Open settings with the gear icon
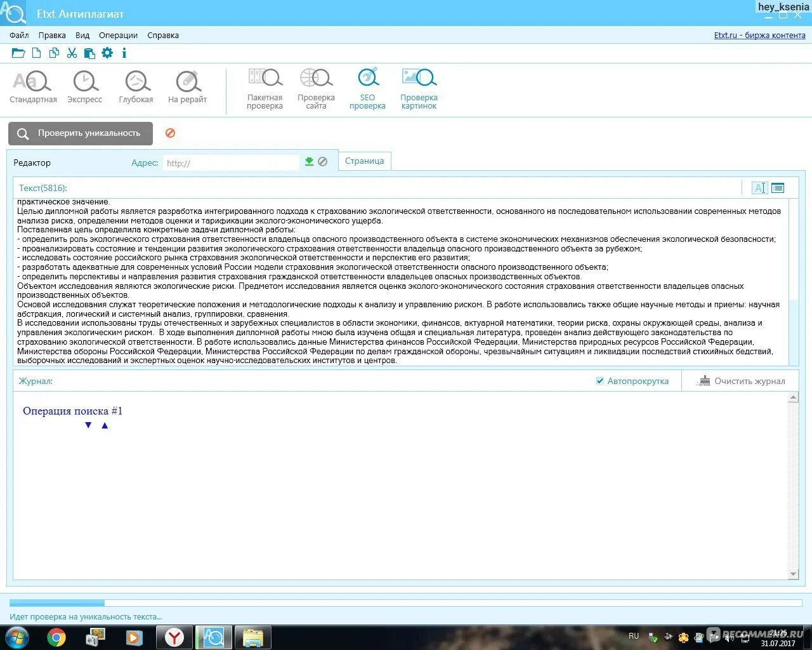Viewport: 812px width, 650px height. pyautogui.click(x=107, y=53)
